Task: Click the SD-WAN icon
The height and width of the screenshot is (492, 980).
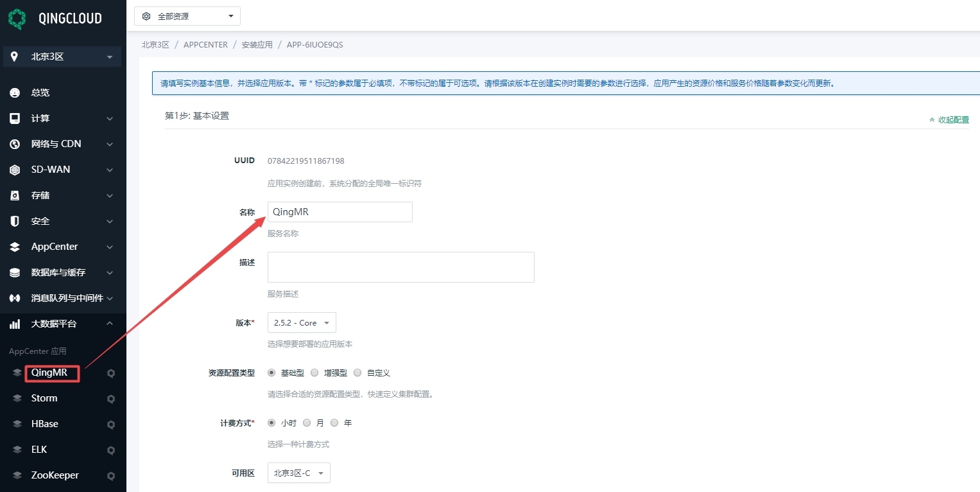Action: 15,170
